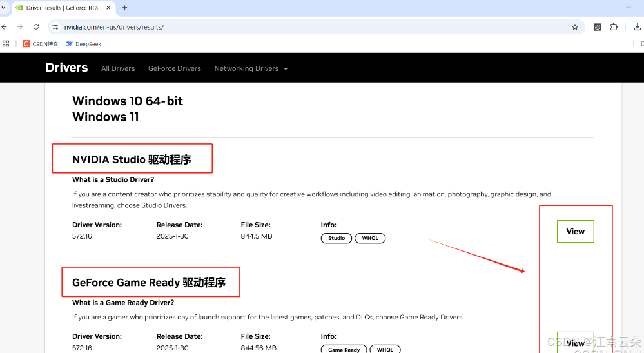This screenshot has height=353, width=644.
Task: Click the Windows 11 heading
Action: point(106,117)
